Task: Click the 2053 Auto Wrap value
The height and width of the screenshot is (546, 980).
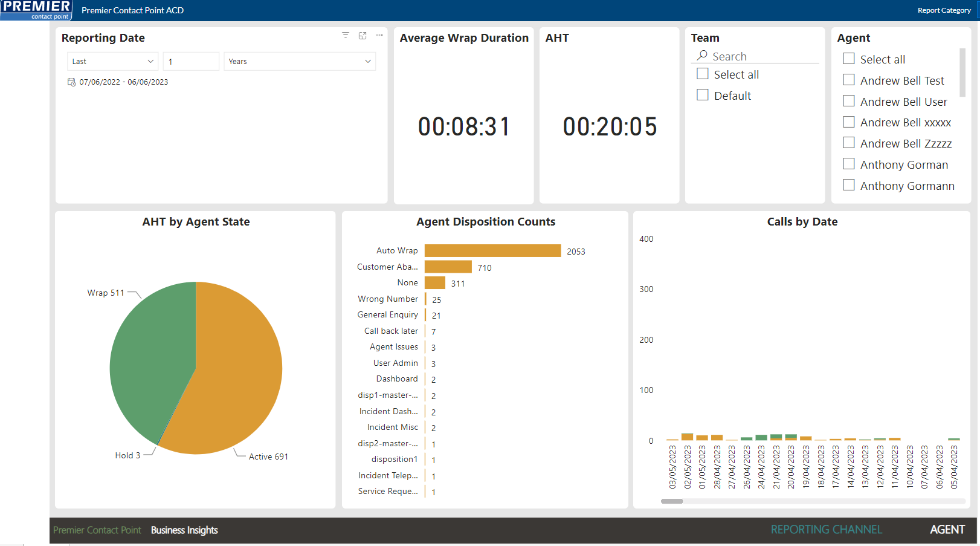Action: [x=576, y=252]
